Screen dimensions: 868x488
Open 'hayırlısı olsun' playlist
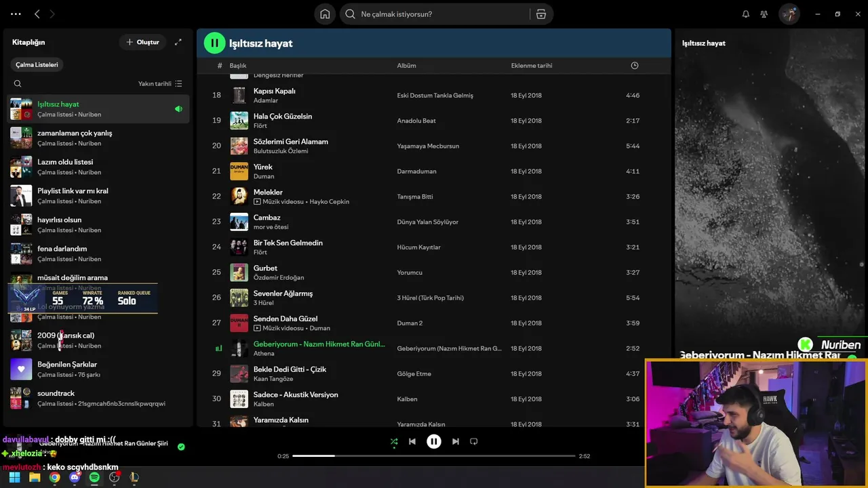98,224
